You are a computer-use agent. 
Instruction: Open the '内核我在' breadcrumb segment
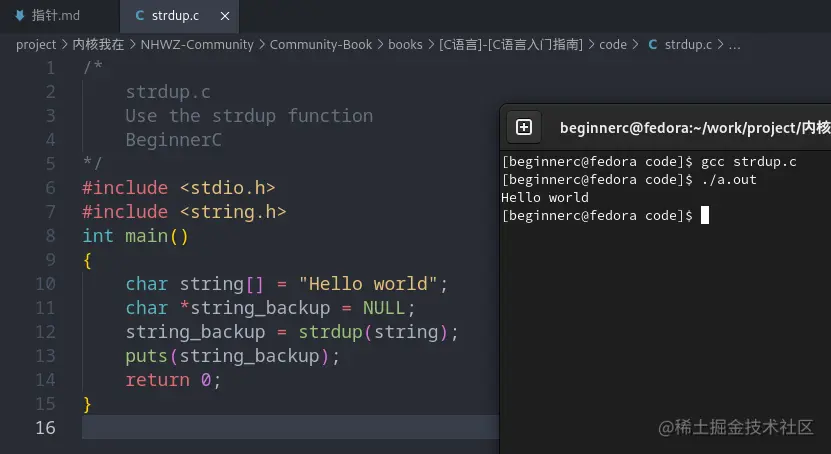tap(98, 44)
